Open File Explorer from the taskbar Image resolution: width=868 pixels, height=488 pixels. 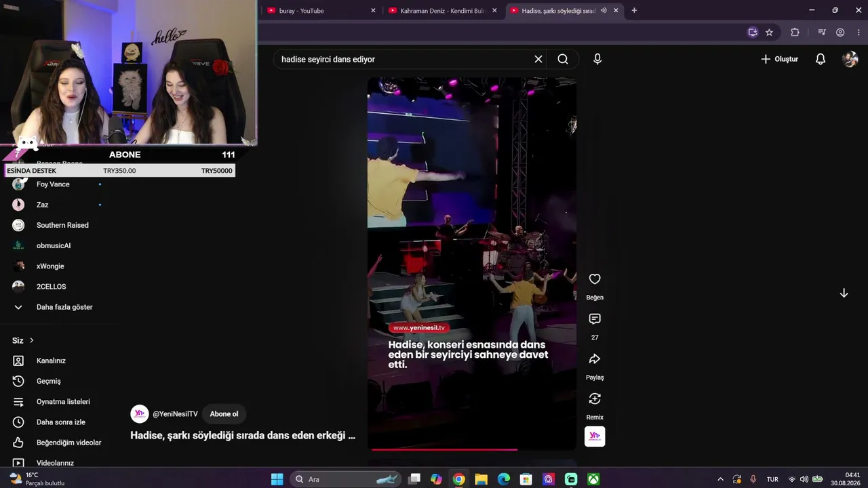481,479
